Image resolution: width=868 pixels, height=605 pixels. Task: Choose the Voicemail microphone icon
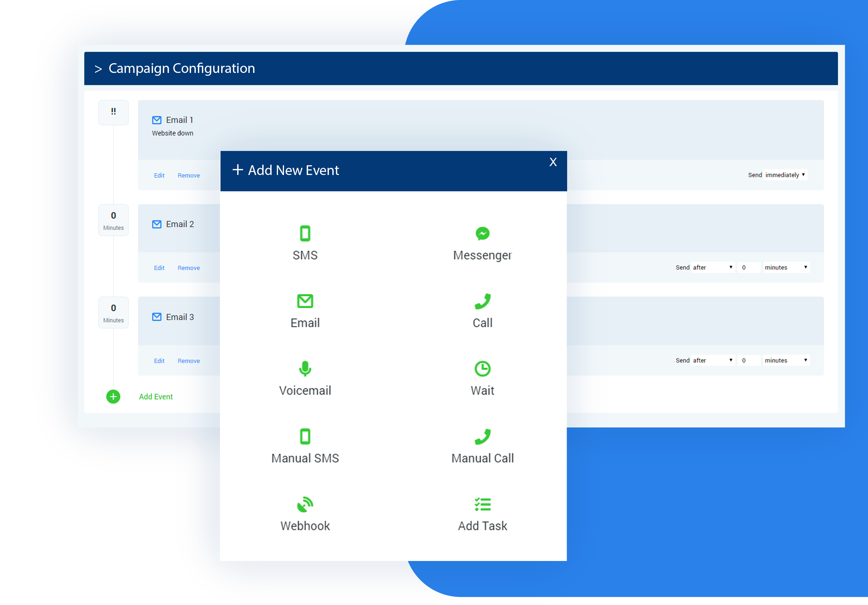[305, 369]
